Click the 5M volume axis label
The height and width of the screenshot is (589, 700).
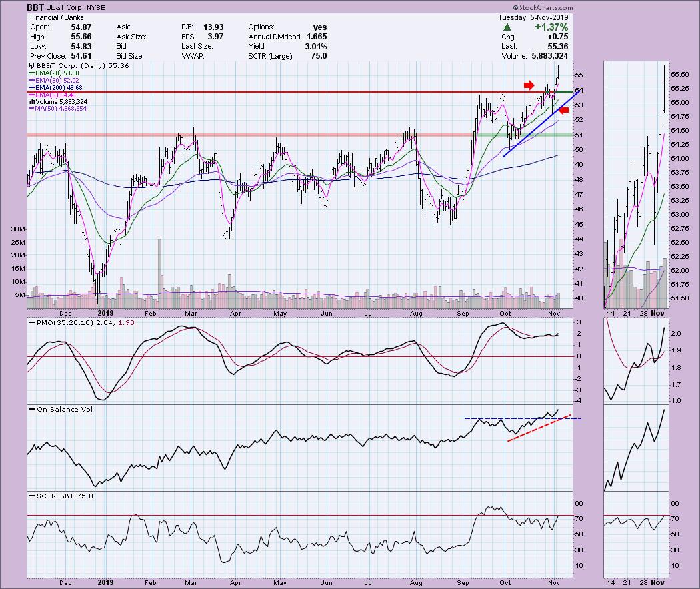coord(20,295)
